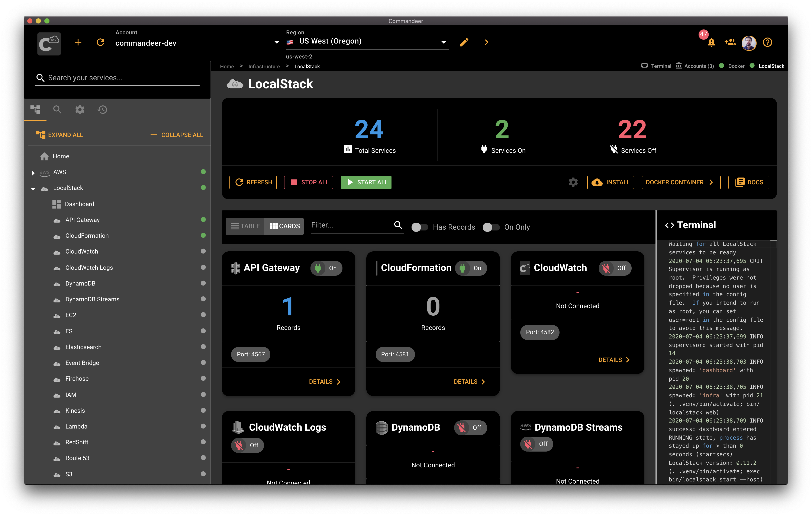Toggle API Gateway On switch
This screenshot has height=516, width=812.
coord(326,268)
